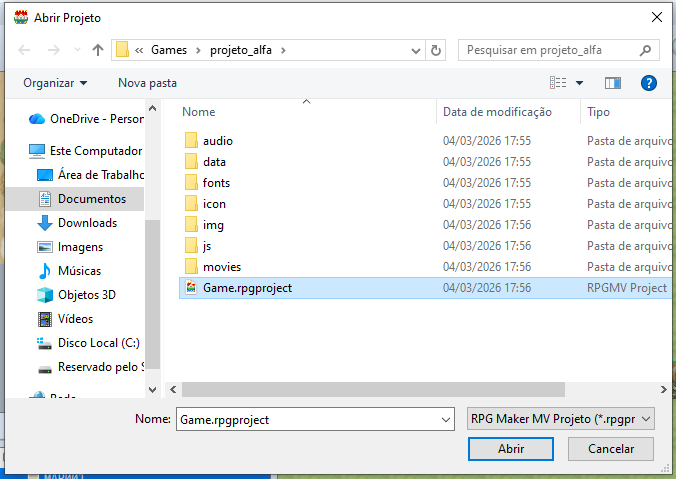Screen dimensions: 676x479
Task: Click the RPGMV Project type cell
Action: pyautogui.click(x=626, y=288)
